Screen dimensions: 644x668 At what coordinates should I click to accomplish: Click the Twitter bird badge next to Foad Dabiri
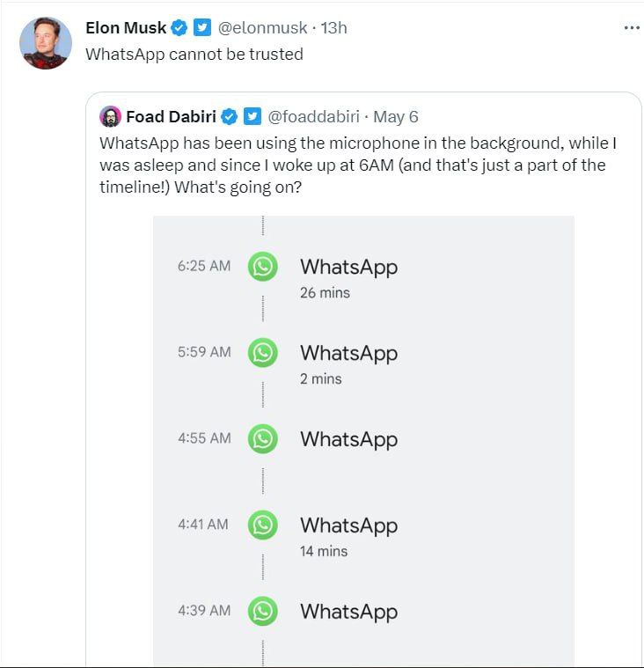coord(252,117)
